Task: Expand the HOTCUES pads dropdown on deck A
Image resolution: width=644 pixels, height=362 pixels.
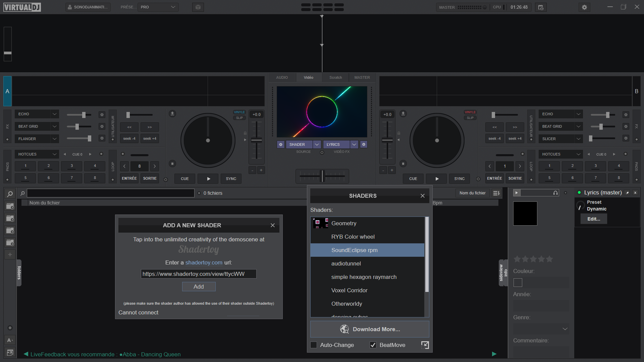Action: [x=54, y=154]
